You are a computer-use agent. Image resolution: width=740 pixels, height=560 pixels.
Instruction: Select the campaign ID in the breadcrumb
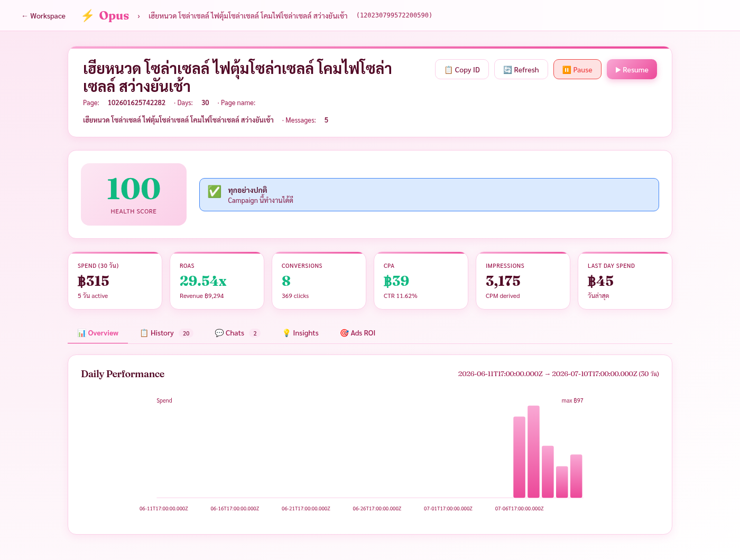coord(394,15)
